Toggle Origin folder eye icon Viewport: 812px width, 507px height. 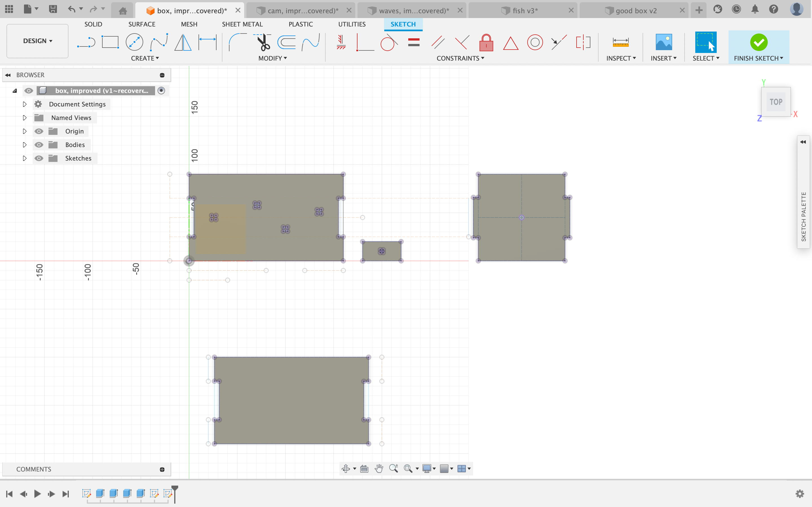click(39, 131)
